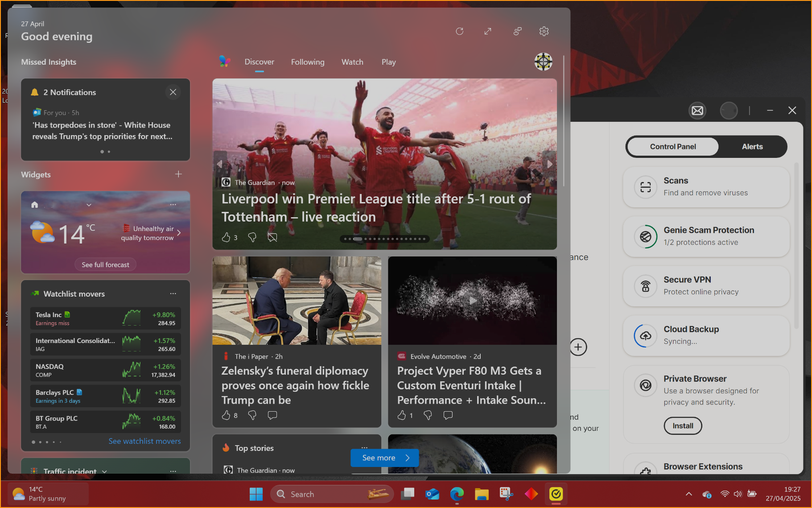Select Alerts tab in Norton
The image size is (812, 508).
(752, 146)
